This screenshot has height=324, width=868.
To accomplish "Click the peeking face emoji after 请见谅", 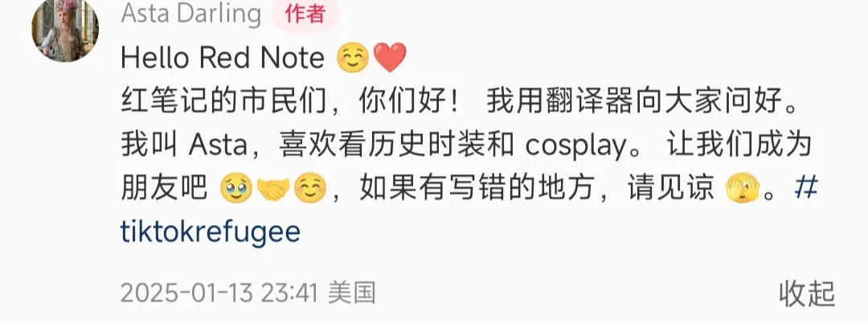I will click(743, 191).
